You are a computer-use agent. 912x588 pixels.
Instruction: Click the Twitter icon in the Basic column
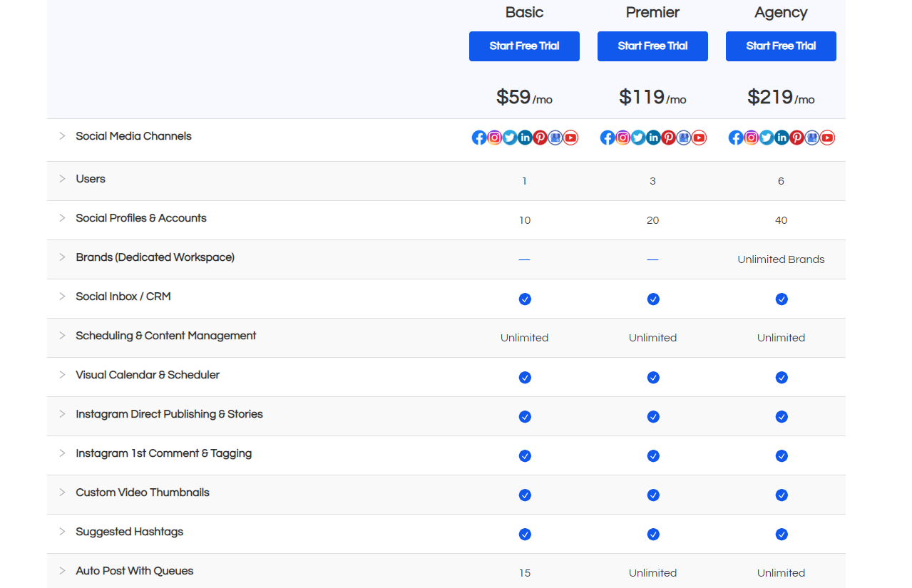click(510, 138)
